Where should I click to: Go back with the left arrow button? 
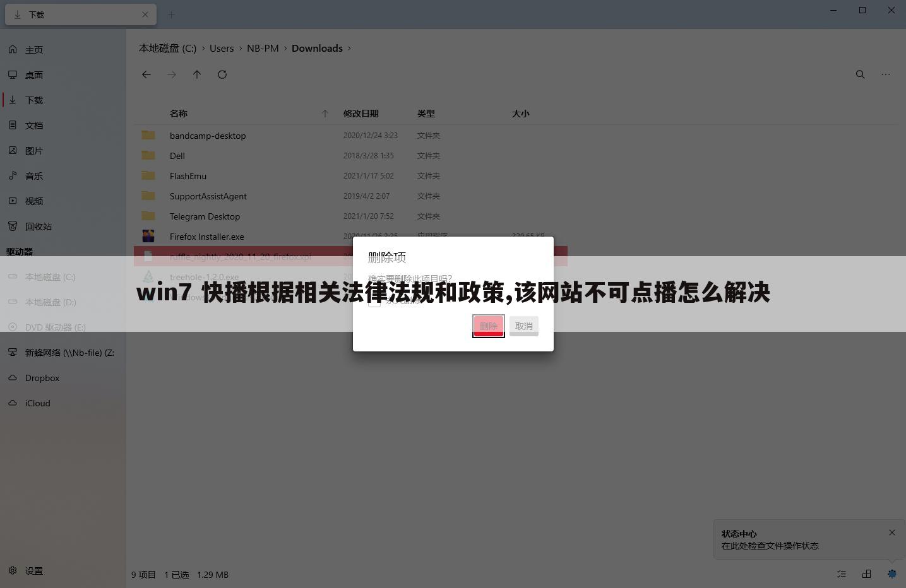coord(146,74)
